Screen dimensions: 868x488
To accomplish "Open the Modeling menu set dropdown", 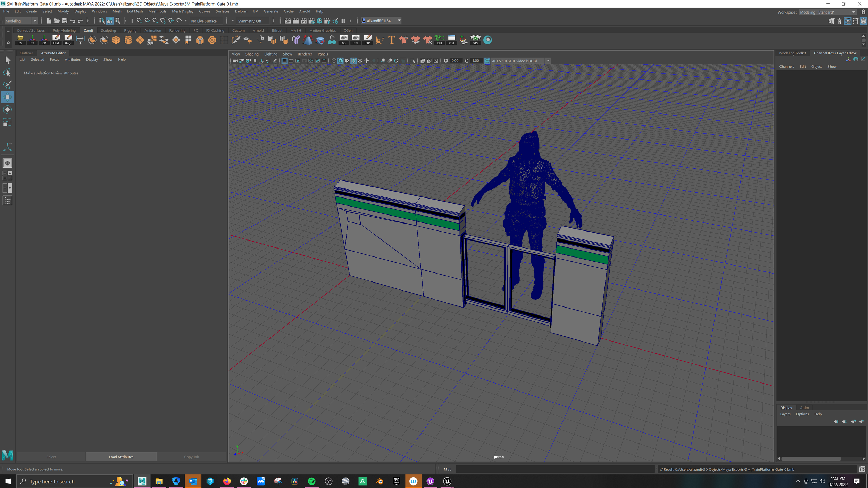I will pos(21,21).
